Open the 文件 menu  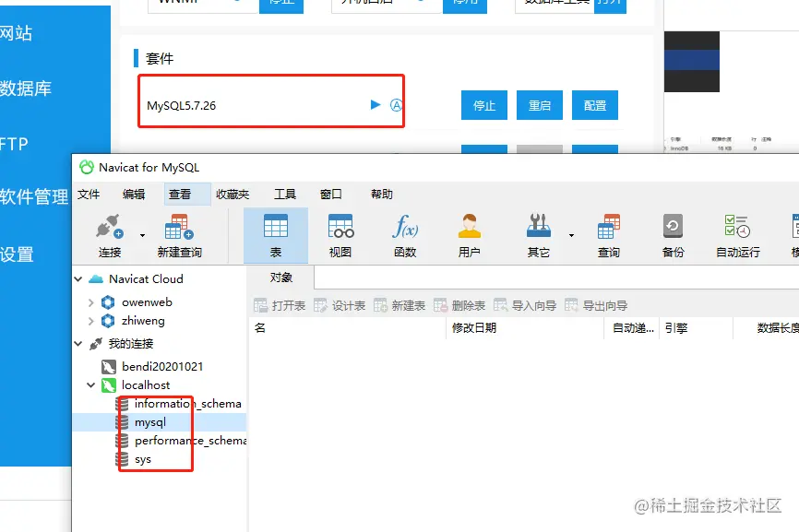click(89, 194)
